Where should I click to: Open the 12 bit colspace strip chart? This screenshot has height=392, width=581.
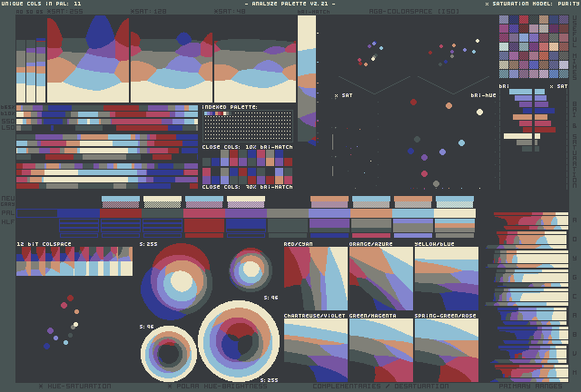click(74, 261)
